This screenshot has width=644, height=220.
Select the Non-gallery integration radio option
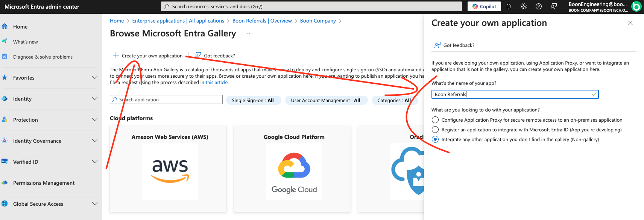[435, 140]
